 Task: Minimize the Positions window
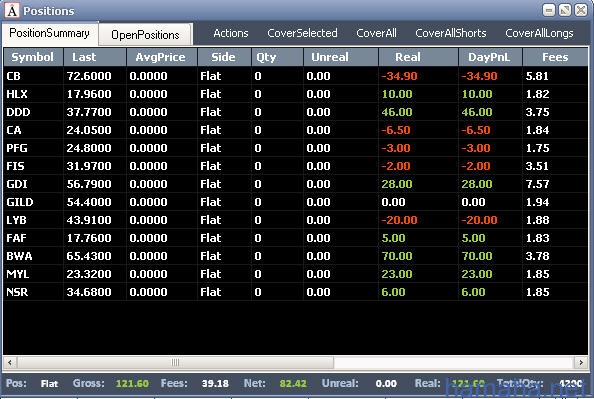[548, 10]
